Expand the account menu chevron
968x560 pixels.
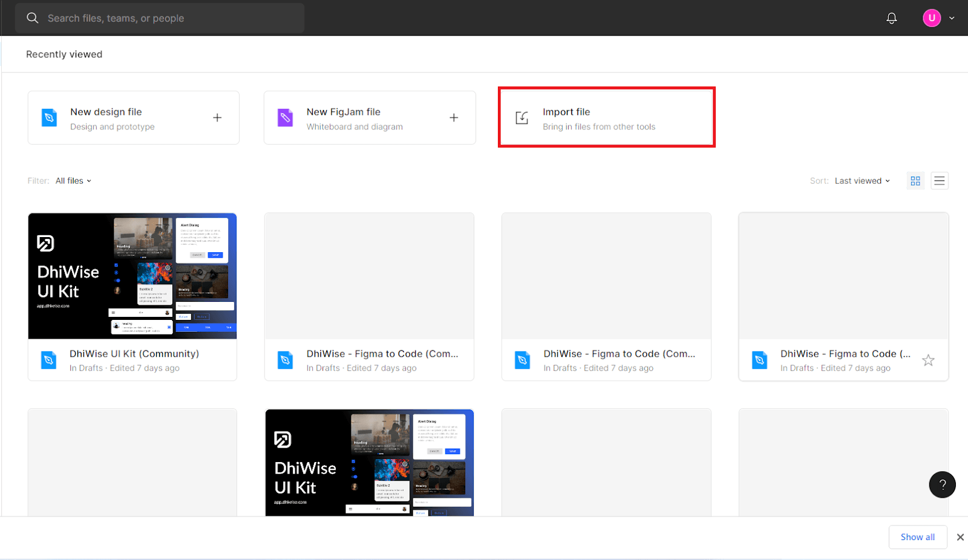(x=952, y=18)
